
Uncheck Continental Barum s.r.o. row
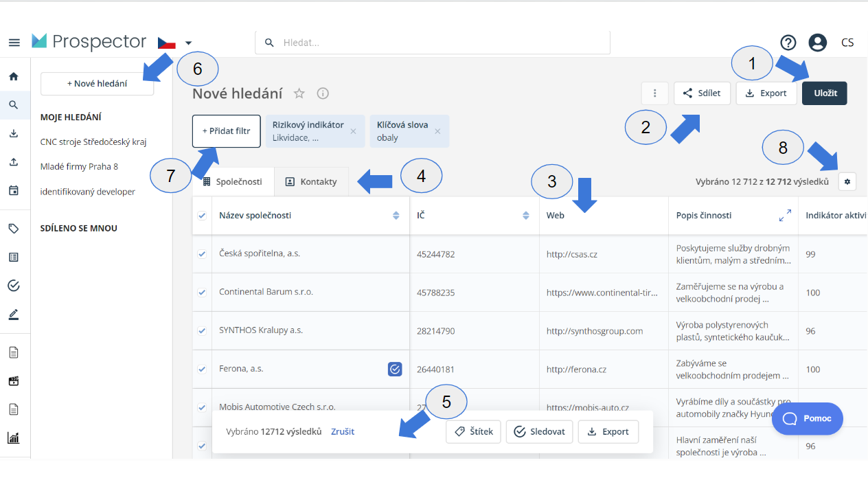coord(202,293)
